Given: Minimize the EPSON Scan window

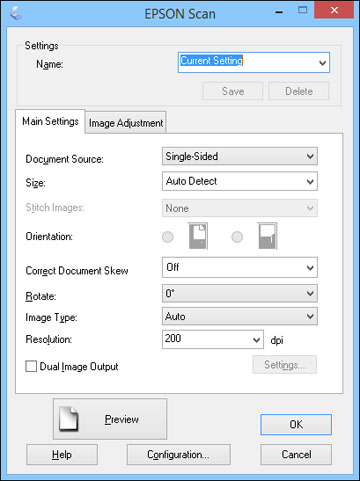Looking at the screenshot, I should point(279,12).
